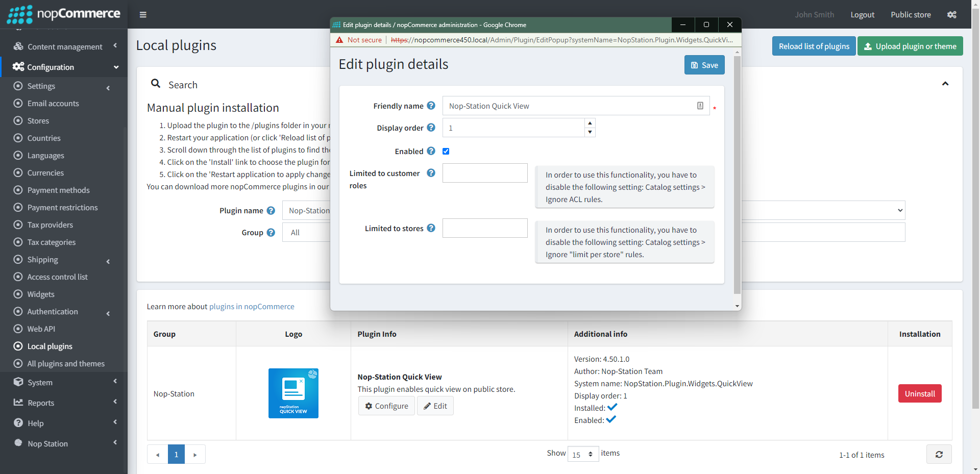Expand the Content management menu

64,46
